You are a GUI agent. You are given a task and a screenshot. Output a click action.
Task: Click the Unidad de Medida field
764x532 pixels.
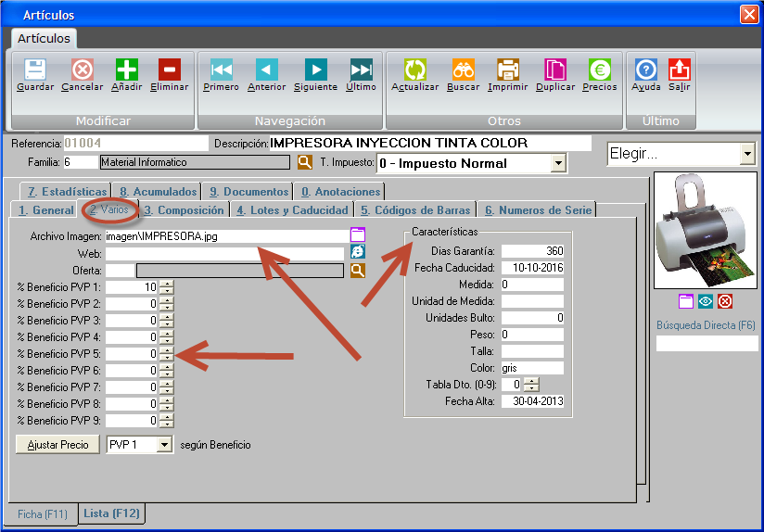pyautogui.click(x=532, y=301)
